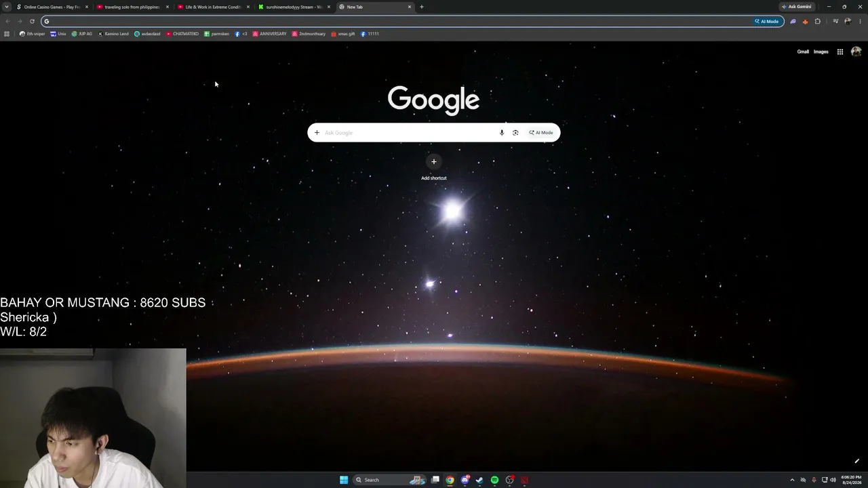Switch to the sunshinemelodyyy Stream tab
The image size is (868, 488).
point(294,7)
